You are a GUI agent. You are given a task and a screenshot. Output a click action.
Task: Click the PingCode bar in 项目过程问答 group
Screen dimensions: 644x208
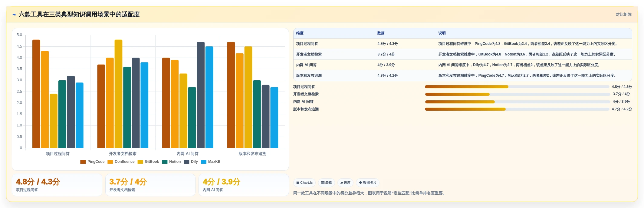coord(36,94)
